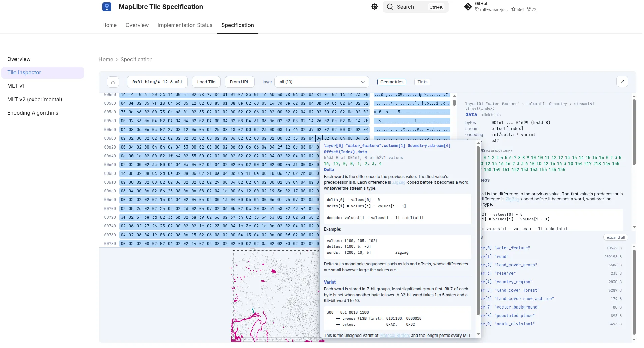Click the Protocol Buffers link
This screenshot has height=348, width=644.
395,336
